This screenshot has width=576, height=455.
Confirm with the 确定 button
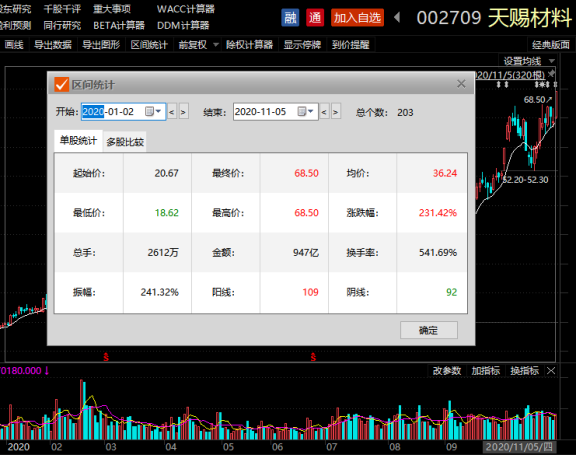point(429,330)
